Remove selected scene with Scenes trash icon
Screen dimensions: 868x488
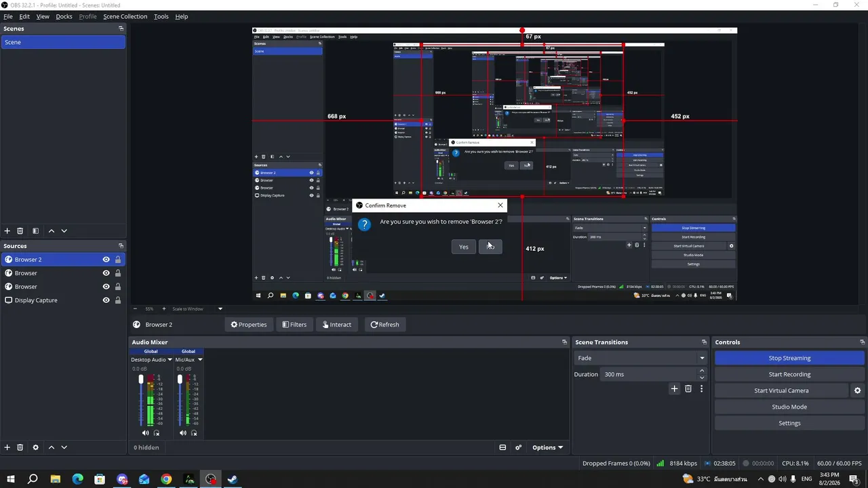click(20, 231)
